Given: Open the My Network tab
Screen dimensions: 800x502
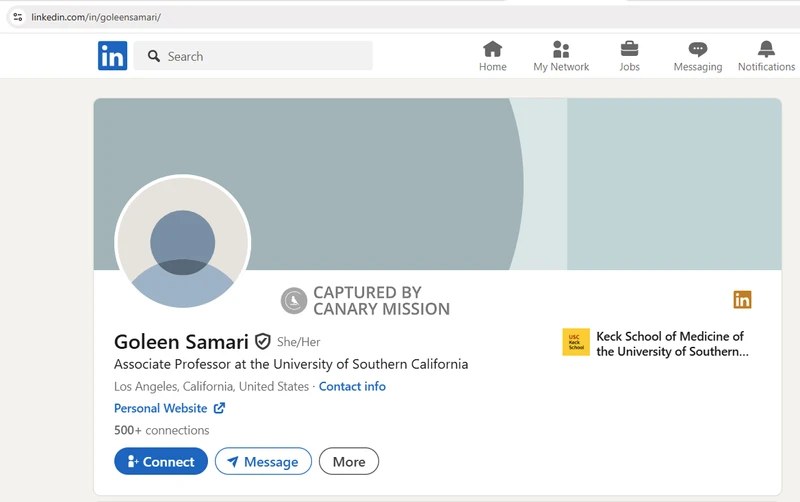Looking at the screenshot, I should 561,56.
